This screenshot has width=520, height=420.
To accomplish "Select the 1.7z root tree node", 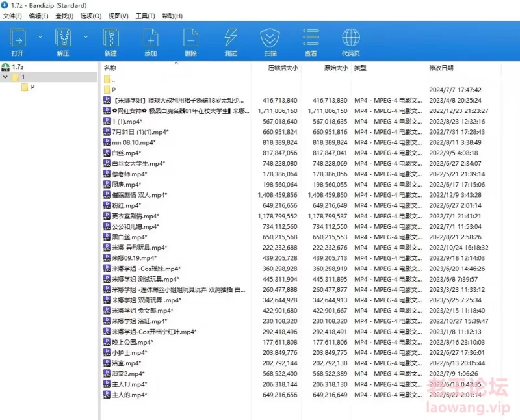I will [x=18, y=67].
